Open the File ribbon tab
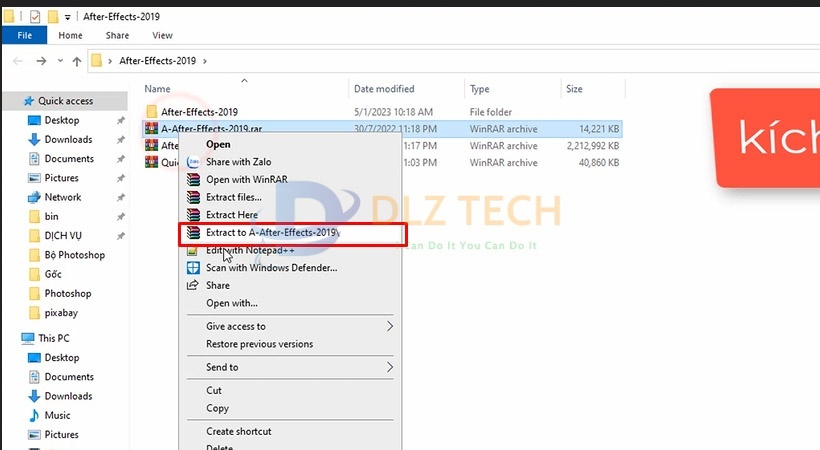Screen dimensions: 820x450 tap(24, 35)
